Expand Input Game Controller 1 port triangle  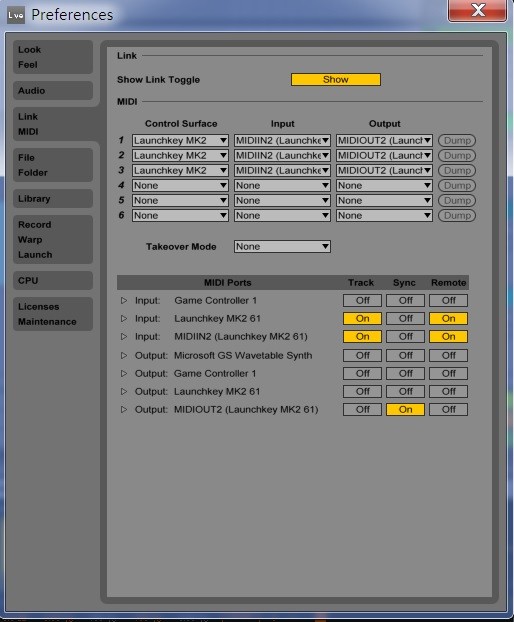point(124,301)
